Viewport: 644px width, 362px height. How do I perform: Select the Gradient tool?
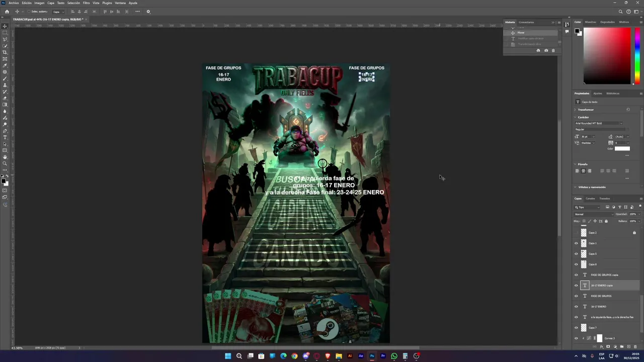5,105
